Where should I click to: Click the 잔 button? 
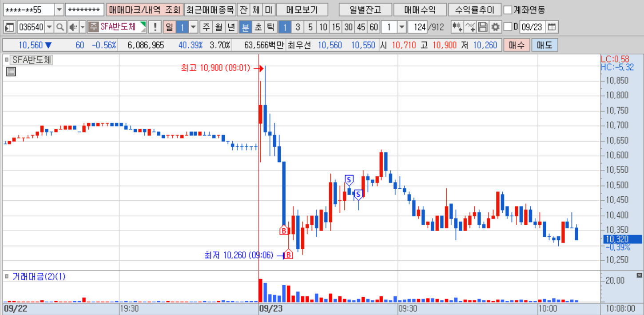243,9
